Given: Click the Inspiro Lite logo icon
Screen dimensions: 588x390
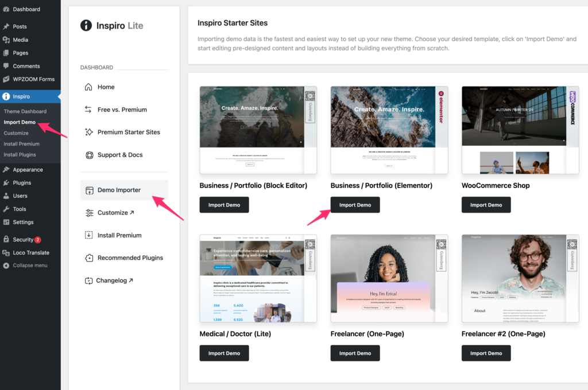Looking at the screenshot, I should click(x=86, y=25).
